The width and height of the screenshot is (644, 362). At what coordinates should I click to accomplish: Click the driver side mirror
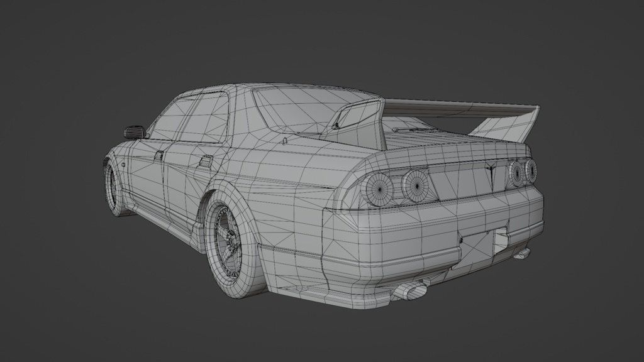(136, 132)
